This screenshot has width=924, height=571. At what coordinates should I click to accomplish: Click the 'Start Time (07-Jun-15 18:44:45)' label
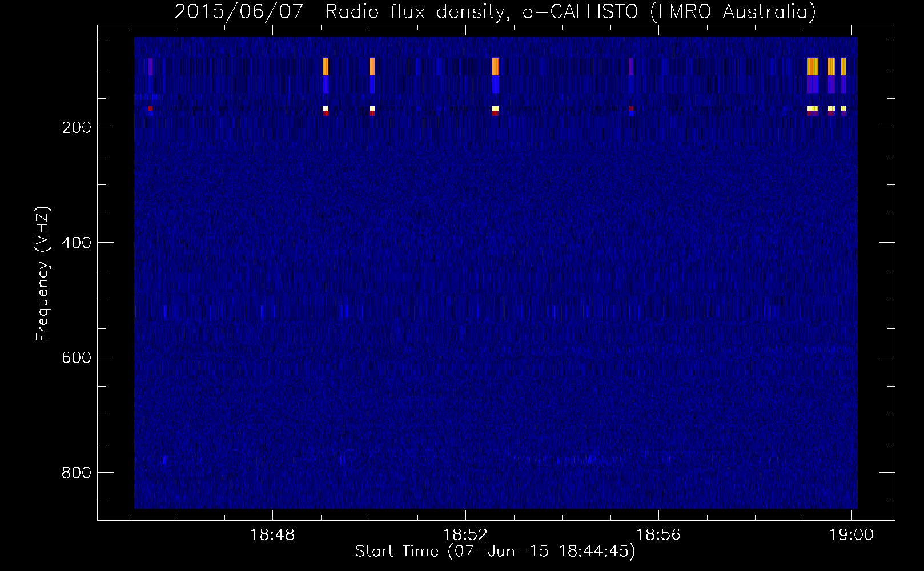point(495,552)
